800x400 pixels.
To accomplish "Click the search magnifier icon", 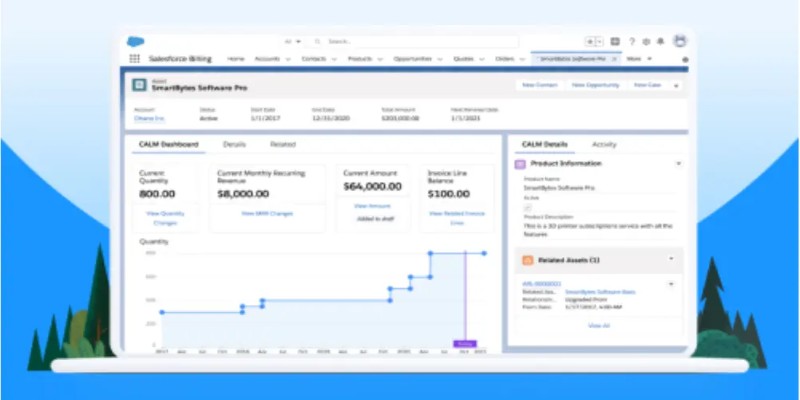I will (317, 42).
